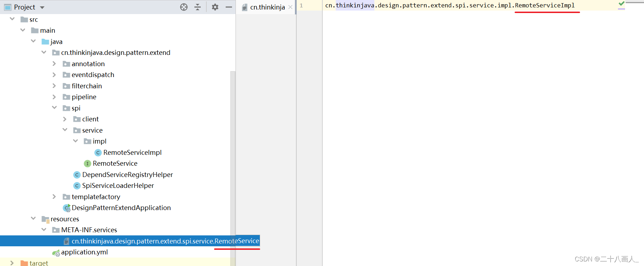Collapse the java source folder
Screen dimensions: 644x266
[33, 41]
